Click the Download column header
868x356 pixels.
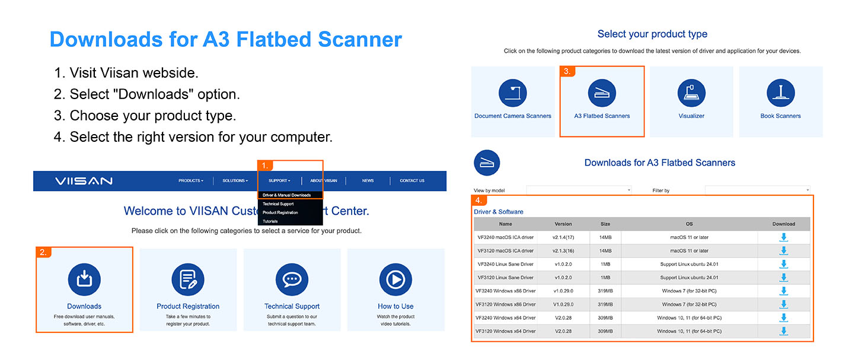pyautogui.click(x=784, y=224)
